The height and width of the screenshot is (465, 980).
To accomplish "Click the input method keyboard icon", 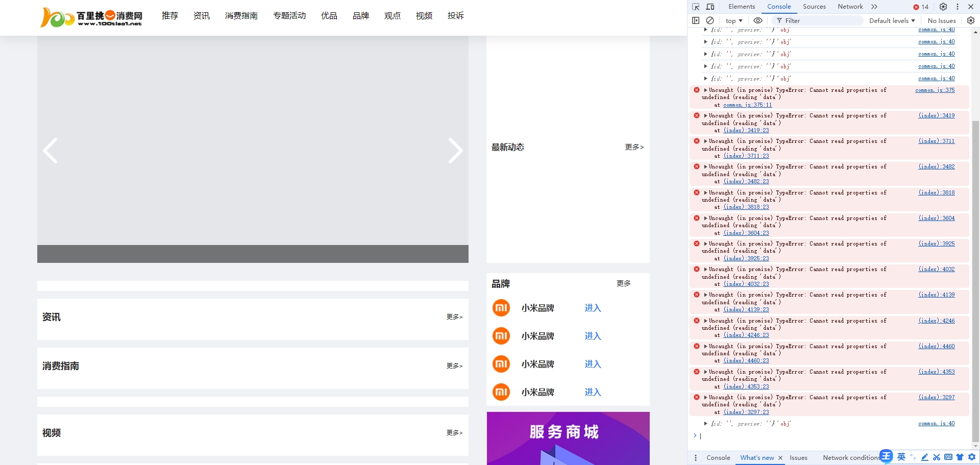I will (x=948, y=457).
